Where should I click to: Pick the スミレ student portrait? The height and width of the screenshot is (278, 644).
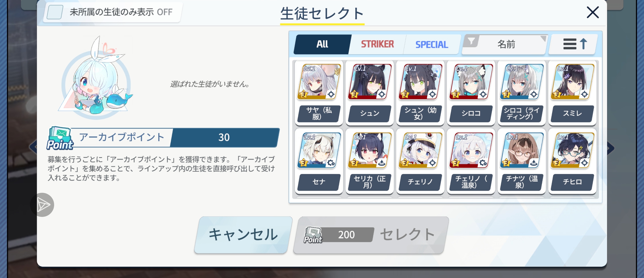tap(572, 81)
